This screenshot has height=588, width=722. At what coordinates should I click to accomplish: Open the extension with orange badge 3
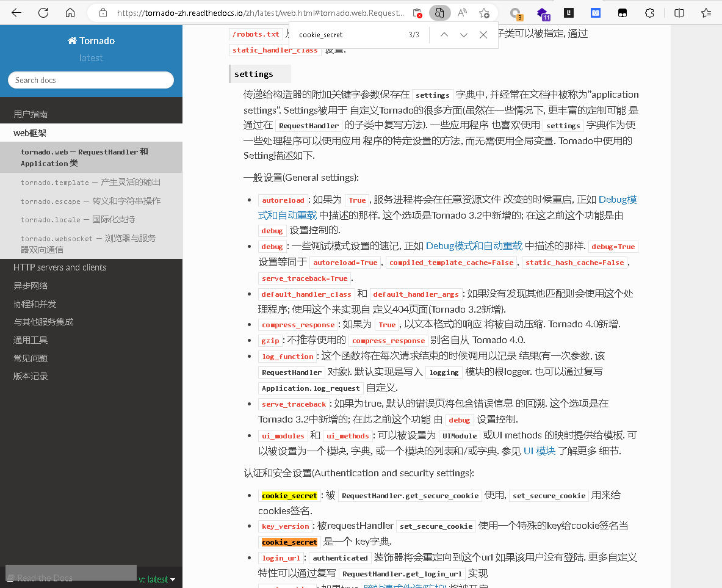(516, 13)
